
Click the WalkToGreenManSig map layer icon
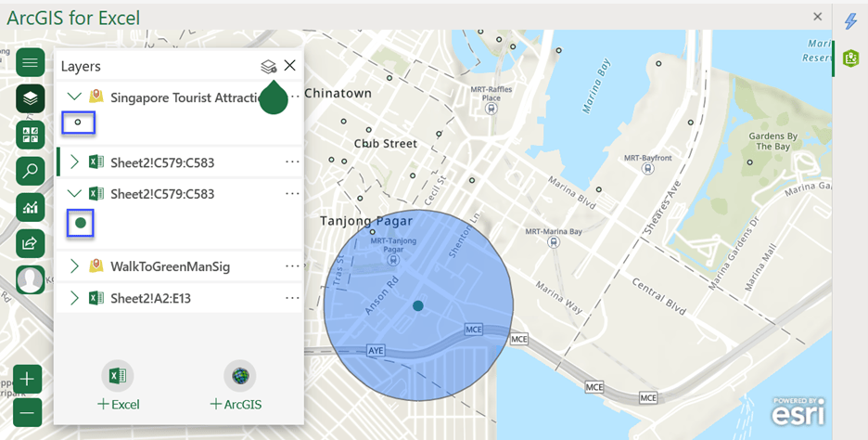click(96, 266)
